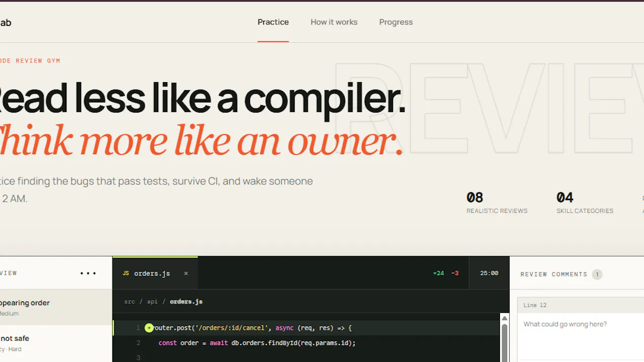Select the 'not safe' Hard review item

(x=56, y=343)
